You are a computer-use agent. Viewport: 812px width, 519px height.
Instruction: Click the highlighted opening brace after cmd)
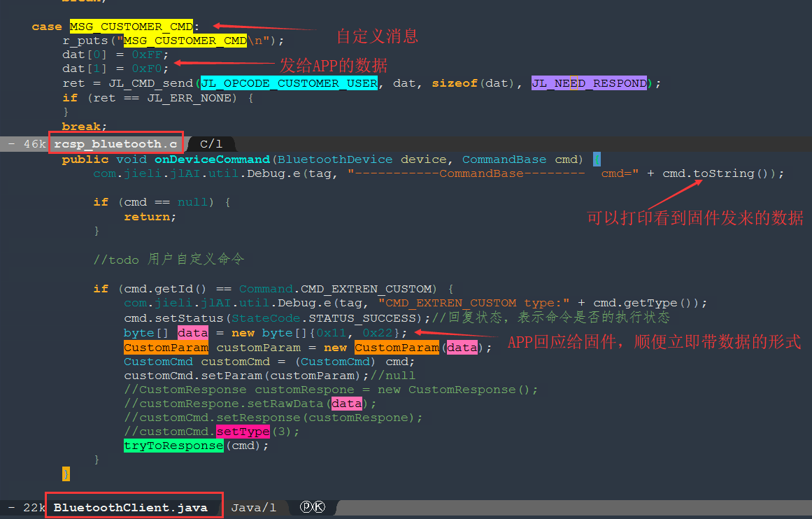tap(597, 159)
